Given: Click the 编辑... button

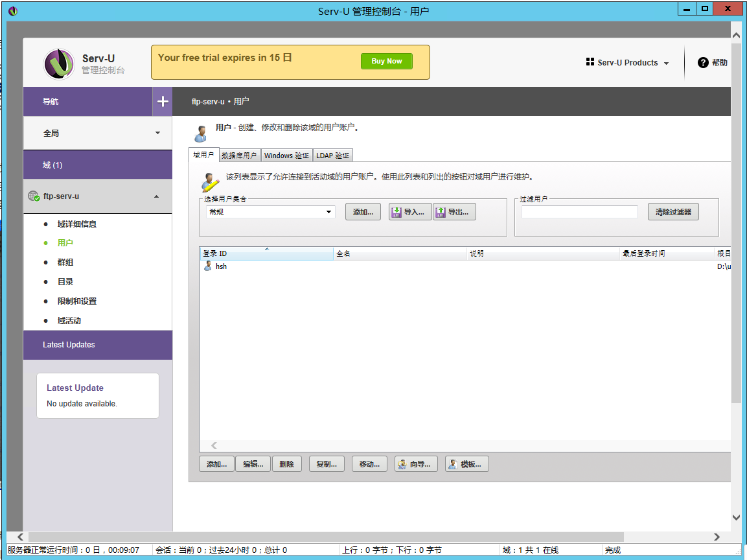Looking at the screenshot, I should coord(253,464).
